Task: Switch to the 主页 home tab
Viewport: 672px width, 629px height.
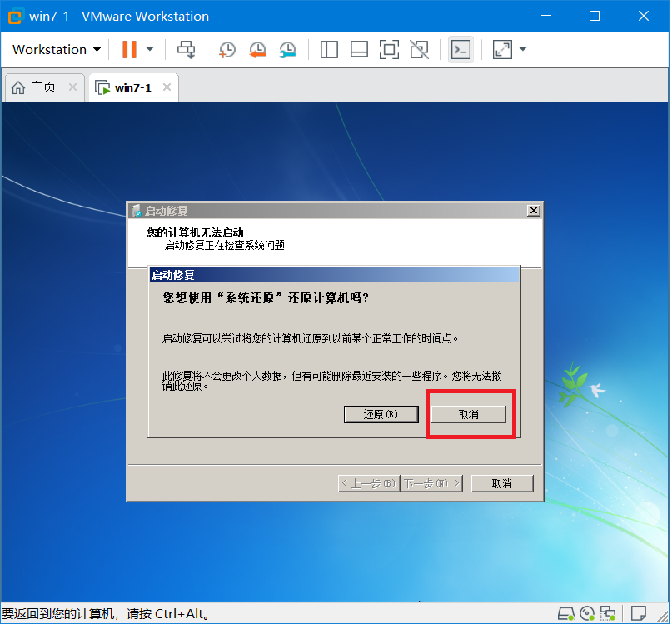Action: click(x=43, y=87)
